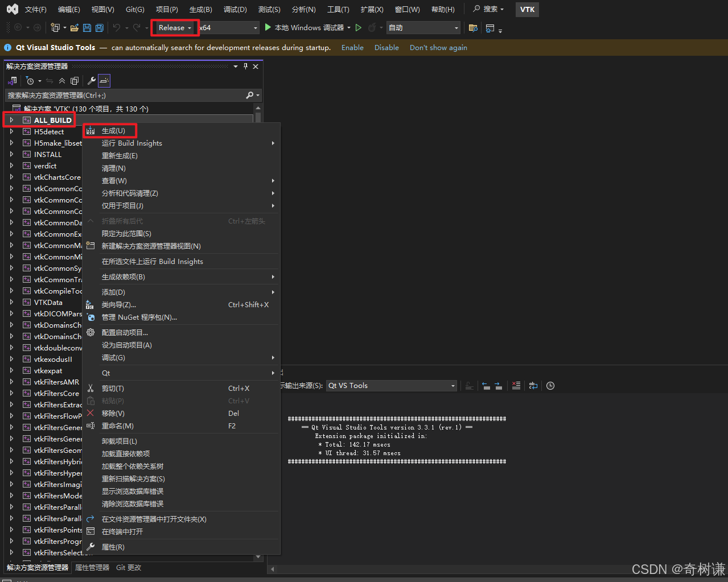Toggle word wrap in the Output panel

(x=533, y=386)
